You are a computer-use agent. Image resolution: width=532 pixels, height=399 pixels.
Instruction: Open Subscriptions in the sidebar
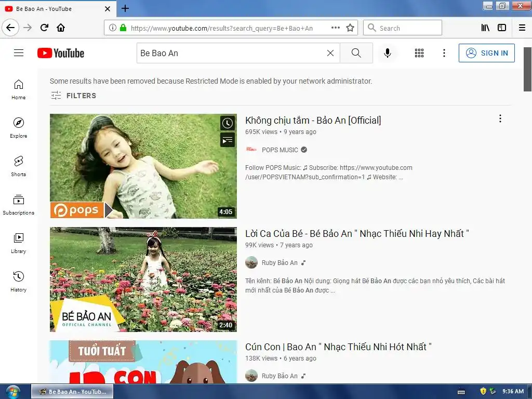tap(18, 205)
